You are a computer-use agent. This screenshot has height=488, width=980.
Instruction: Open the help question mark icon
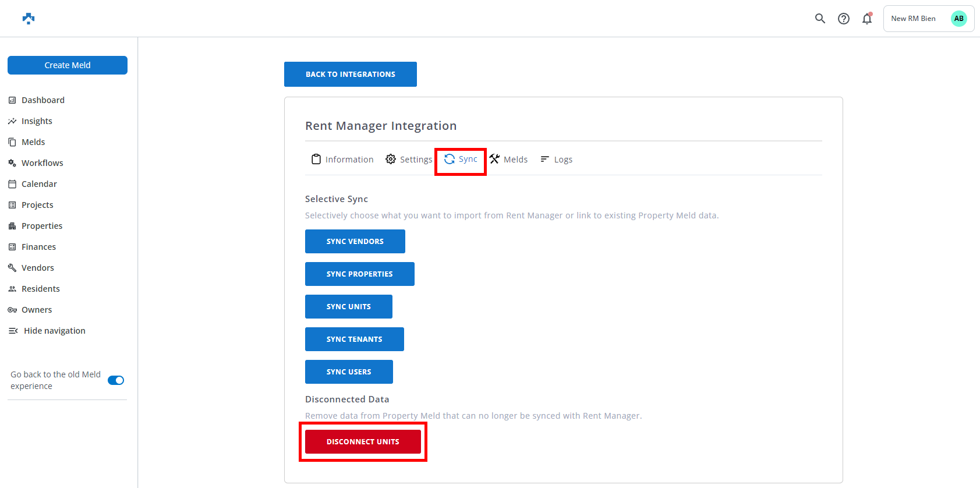click(843, 19)
